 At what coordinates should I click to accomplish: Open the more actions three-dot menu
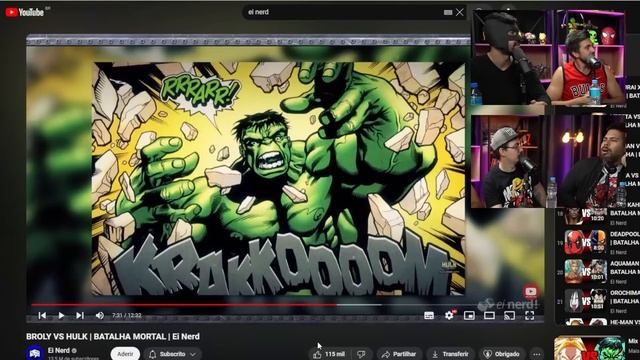[537, 354]
